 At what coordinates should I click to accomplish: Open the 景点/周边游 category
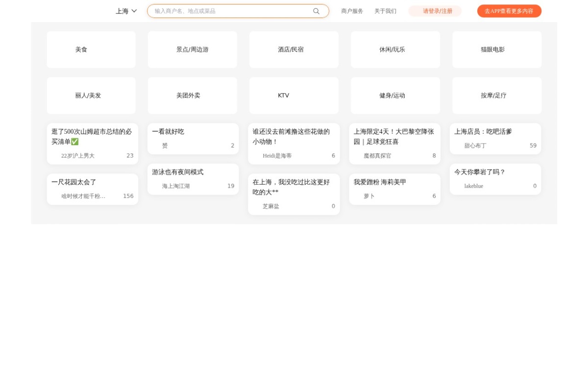click(x=193, y=49)
